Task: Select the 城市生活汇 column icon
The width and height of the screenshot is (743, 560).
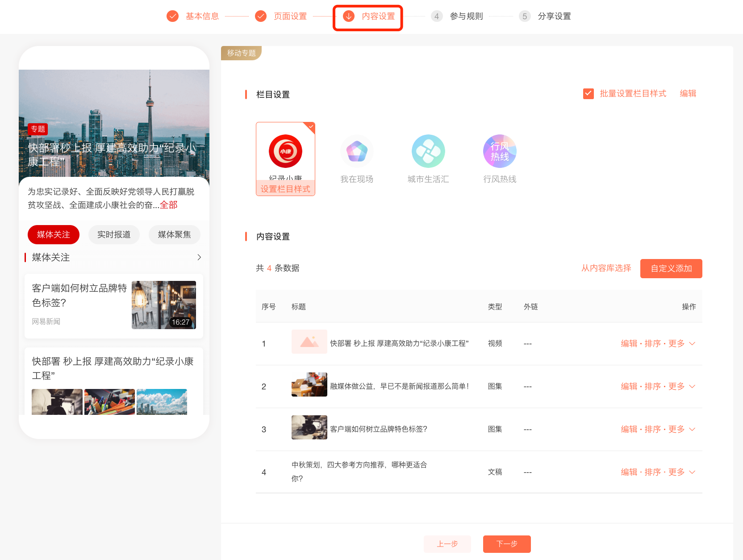Action: click(x=428, y=151)
